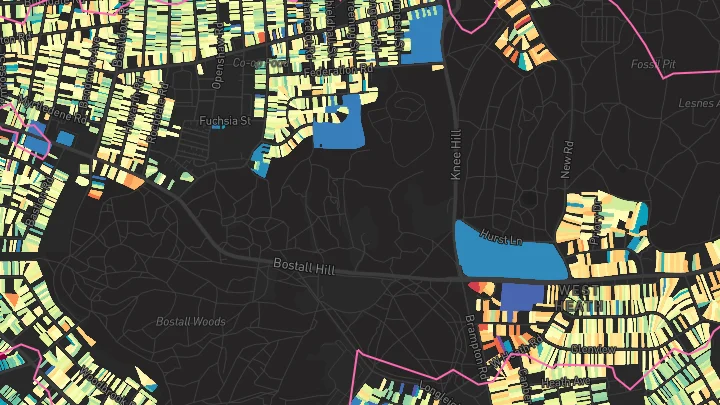
Task: Click the Knee Hill road label
Action: [456, 155]
